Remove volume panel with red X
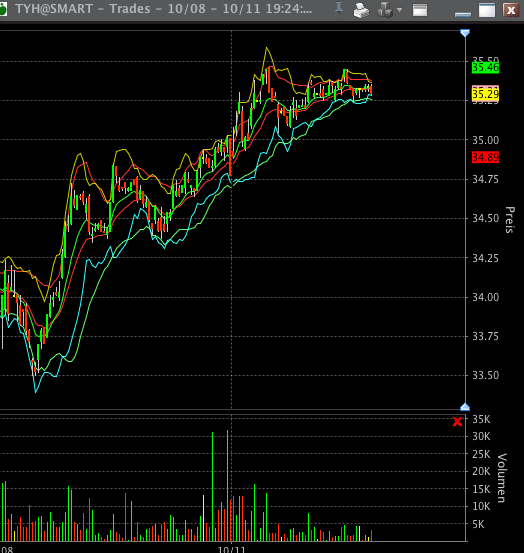The width and height of the screenshot is (524, 553). point(457,421)
